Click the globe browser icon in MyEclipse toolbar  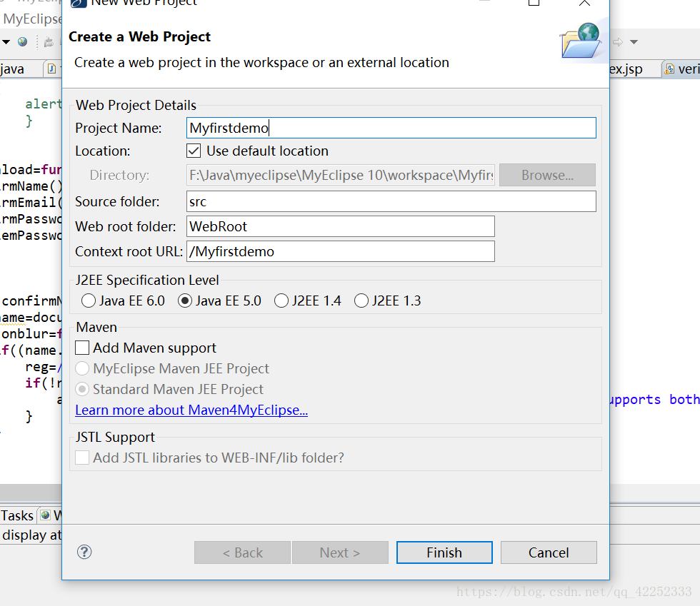tap(22, 42)
